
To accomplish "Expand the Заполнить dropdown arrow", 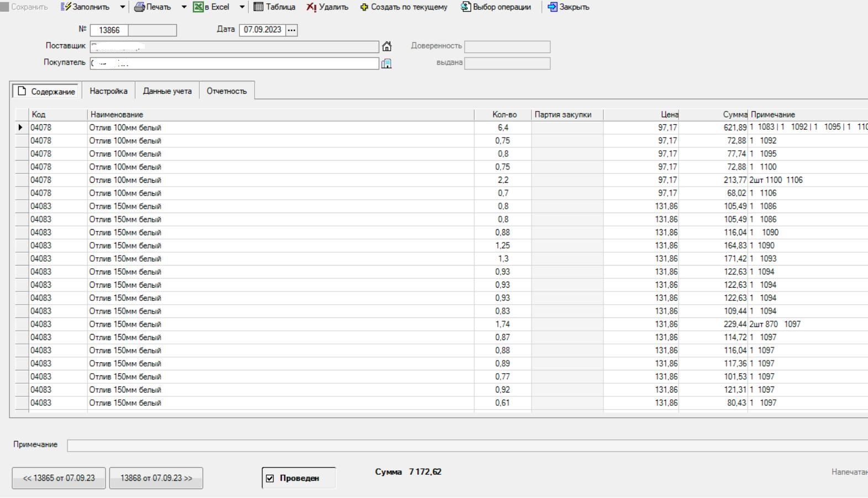I will click(x=122, y=7).
